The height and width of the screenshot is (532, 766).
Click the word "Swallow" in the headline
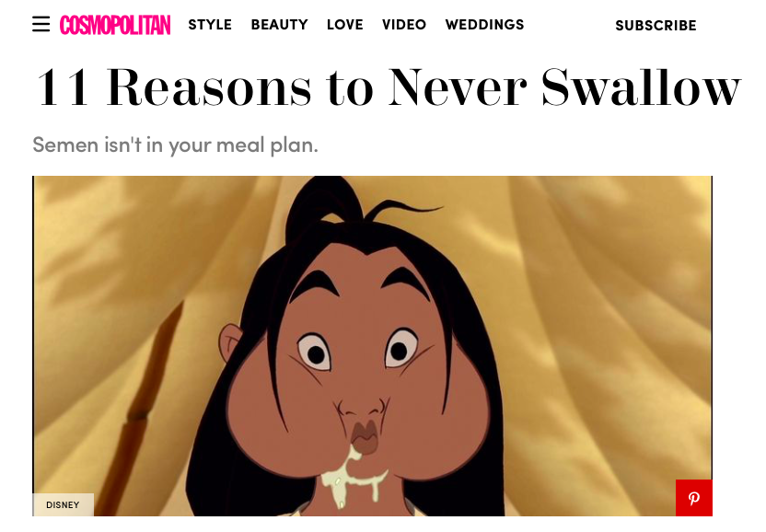pos(642,87)
